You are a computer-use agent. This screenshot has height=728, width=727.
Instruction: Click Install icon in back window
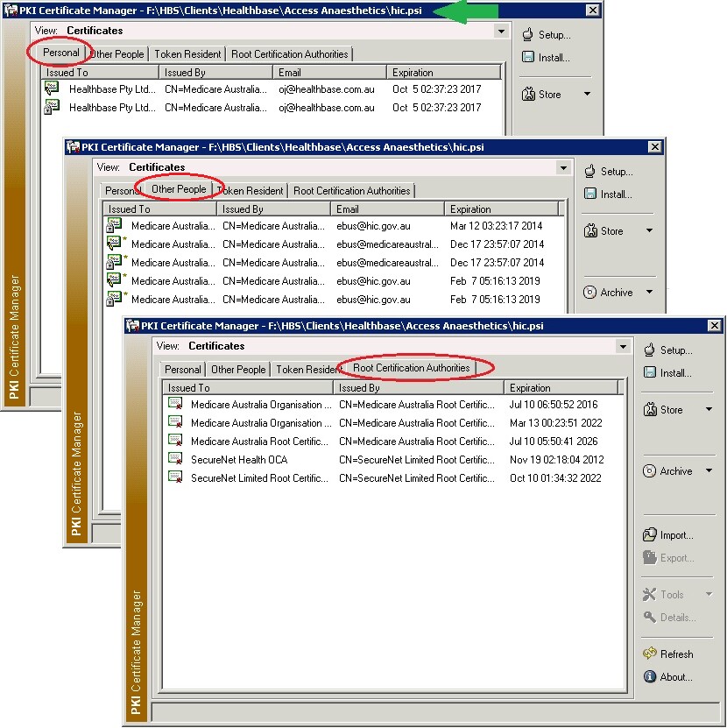pyautogui.click(x=527, y=57)
